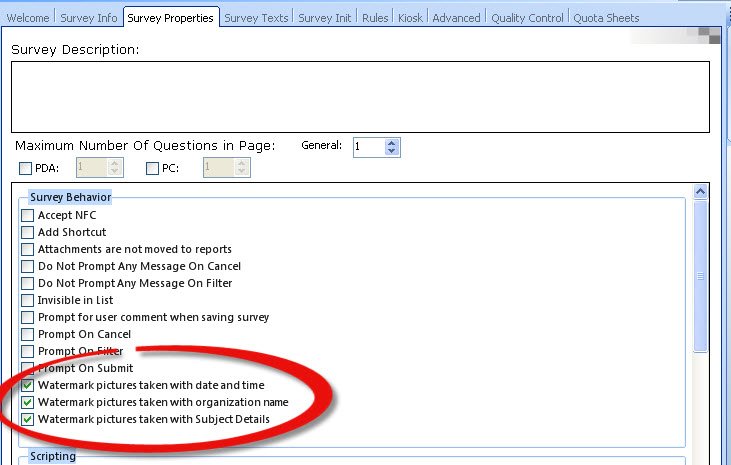Enable the PDA questions checkbox
The image size is (731, 465).
(26, 168)
